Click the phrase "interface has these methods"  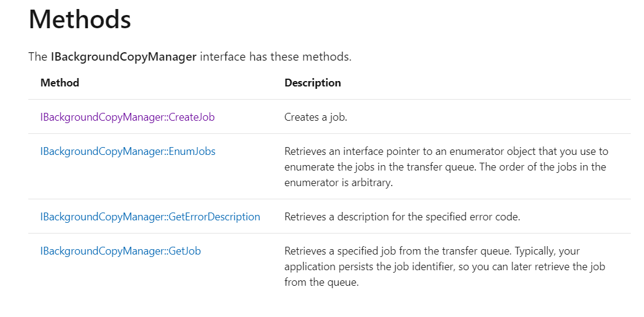[x=275, y=58]
